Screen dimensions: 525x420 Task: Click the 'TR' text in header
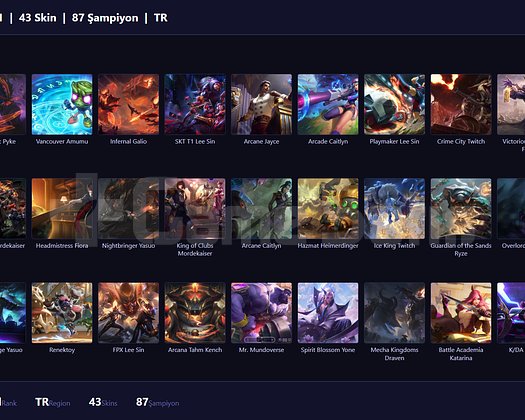tap(161, 17)
